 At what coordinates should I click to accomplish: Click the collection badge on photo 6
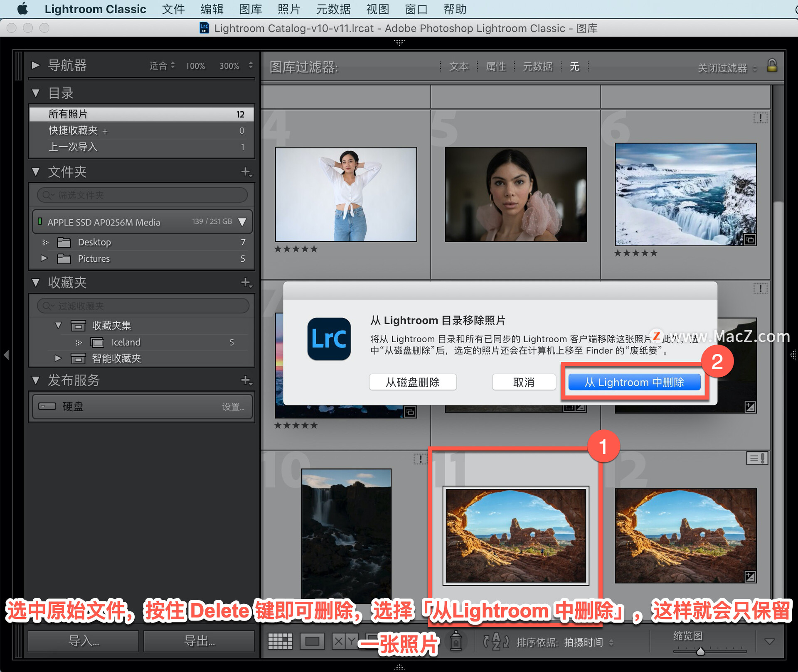click(750, 240)
